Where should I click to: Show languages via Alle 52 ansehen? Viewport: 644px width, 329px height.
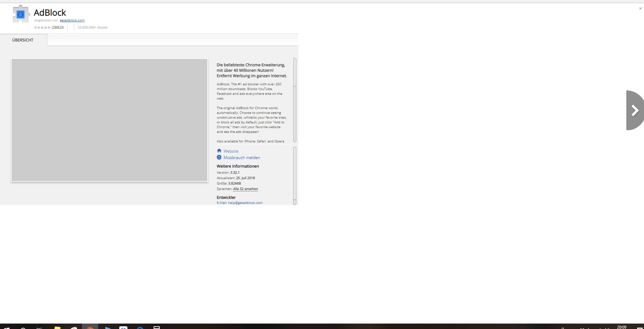click(x=245, y=189)
